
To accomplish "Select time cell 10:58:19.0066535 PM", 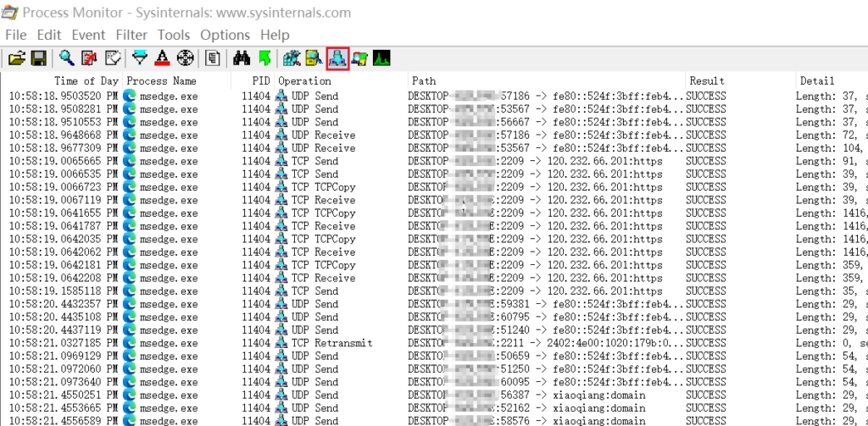I will (64, 174).
